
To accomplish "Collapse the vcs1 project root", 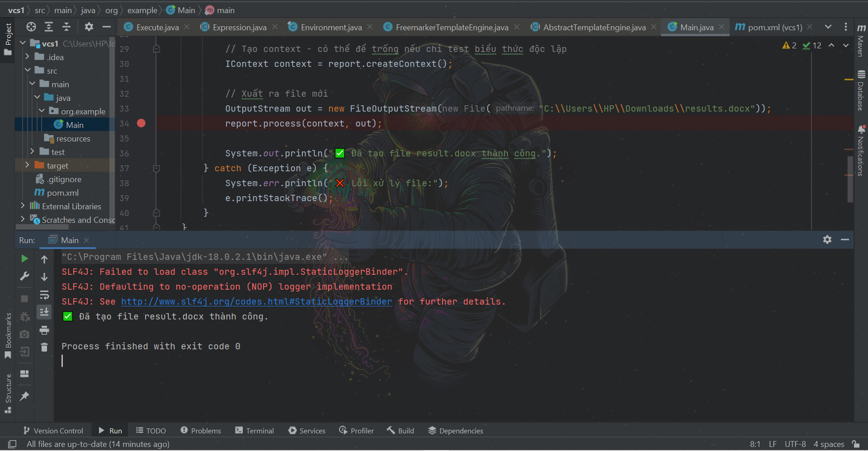I will click(x=23, y=43).
